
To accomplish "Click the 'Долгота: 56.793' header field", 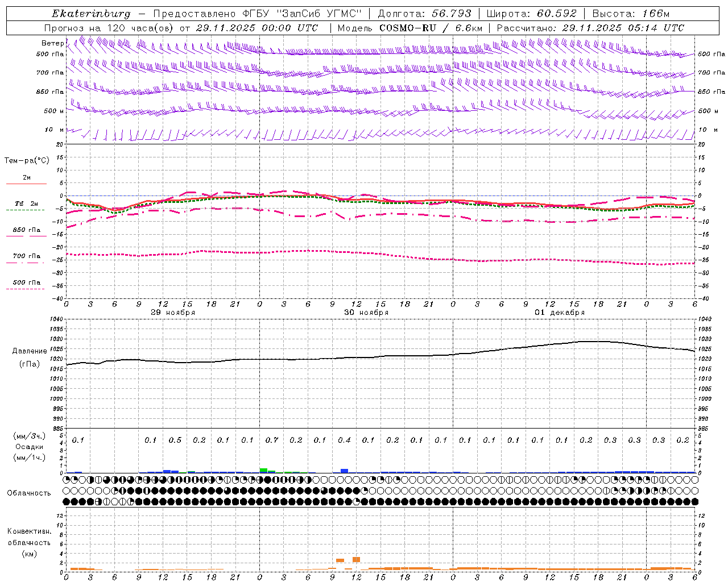I will (x=424, y=14).
